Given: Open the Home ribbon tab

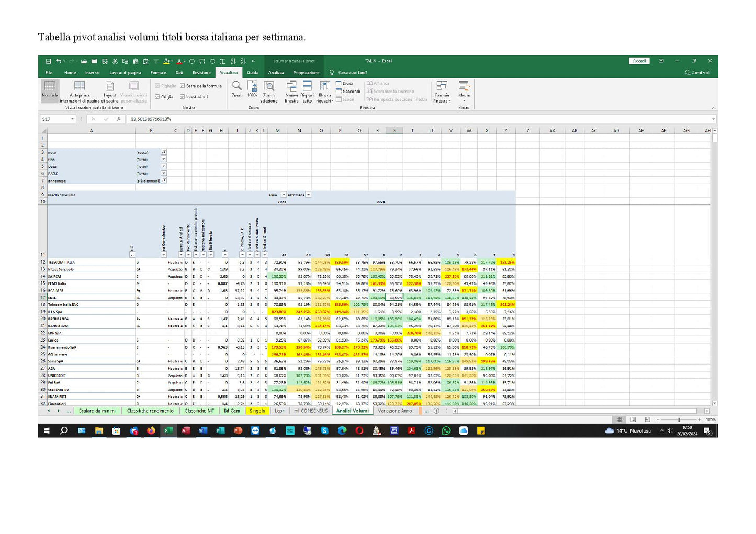Looking at the screenshot, I should tap(70, 73).
